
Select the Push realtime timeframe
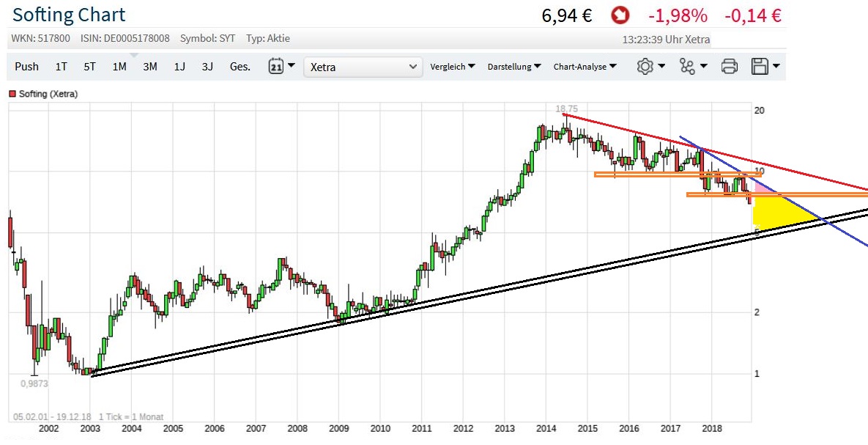(26, 67)
